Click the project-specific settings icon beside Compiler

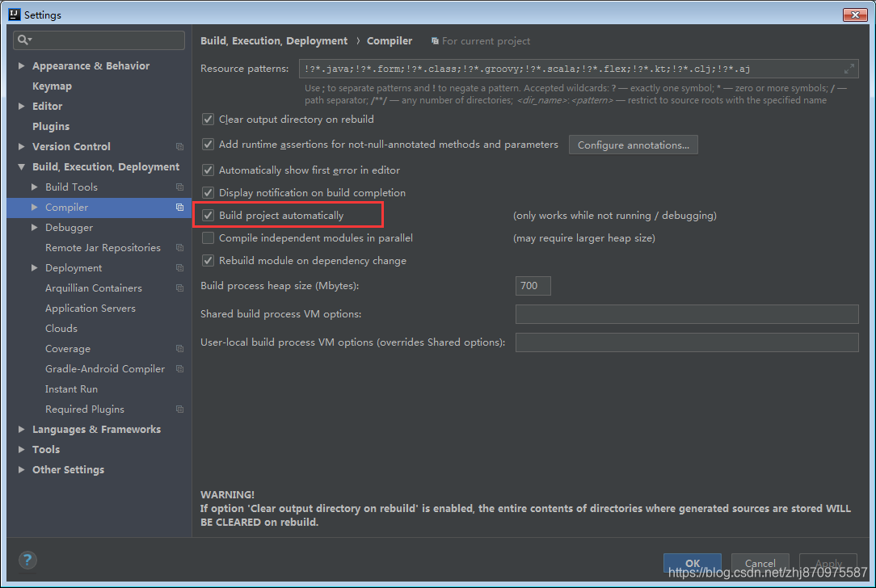click(x=179, y=207)
